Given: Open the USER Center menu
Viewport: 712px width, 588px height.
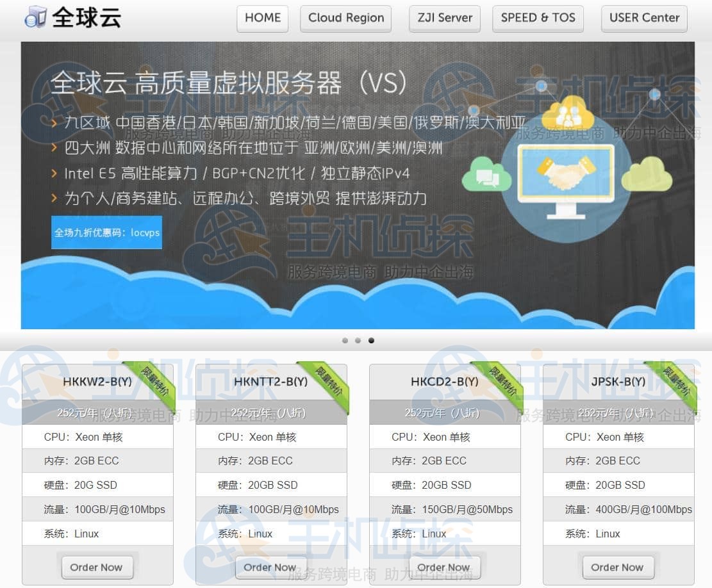Looking at the screenshot, I should (643, 18).
